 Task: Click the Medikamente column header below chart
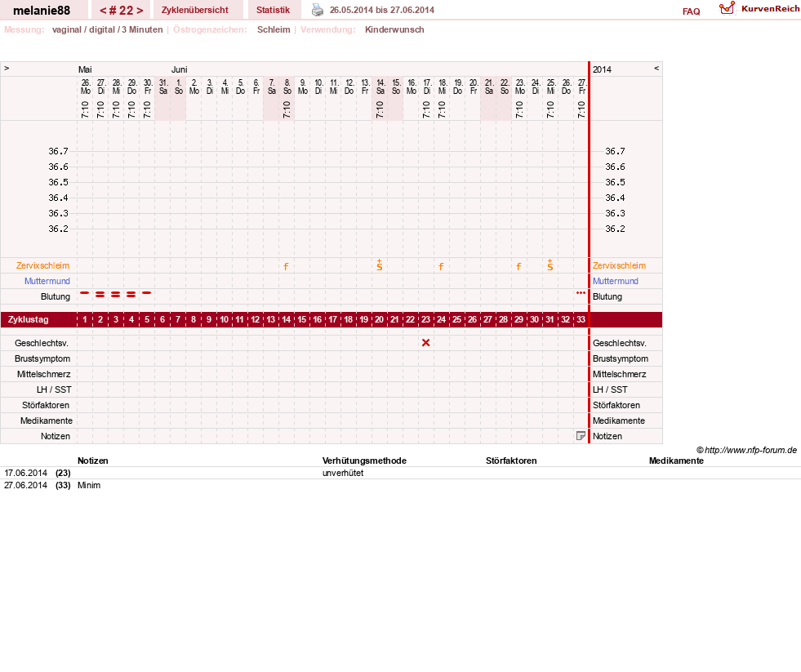676,461
